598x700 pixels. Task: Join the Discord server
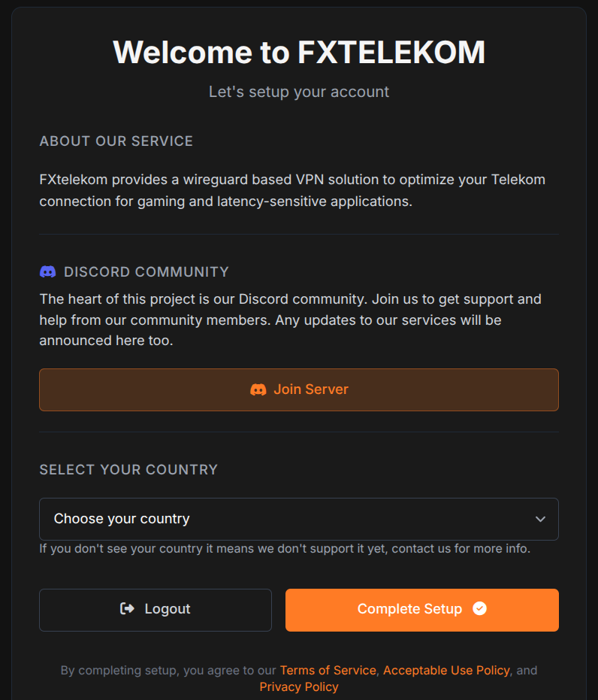click(299, 389)
